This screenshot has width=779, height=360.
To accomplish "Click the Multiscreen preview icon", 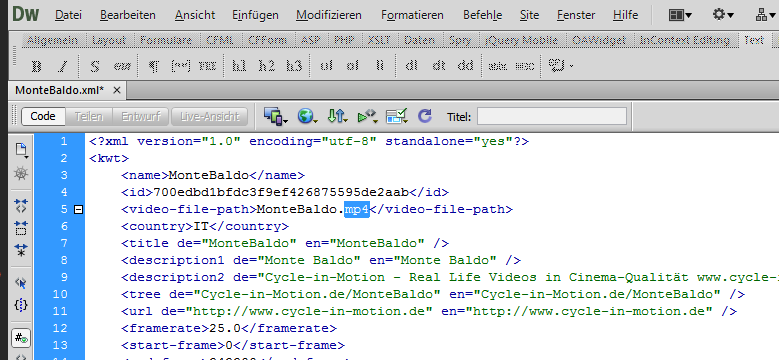I will click(276, 116).
